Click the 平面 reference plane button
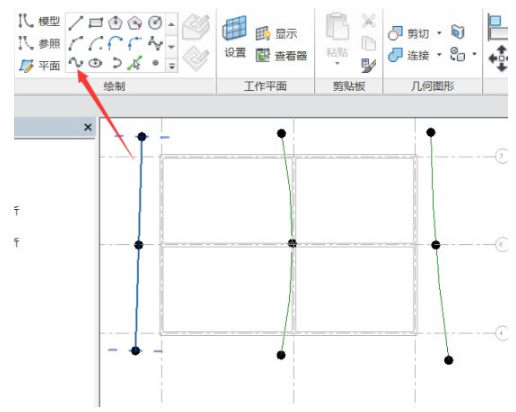 tap(39, 66)
